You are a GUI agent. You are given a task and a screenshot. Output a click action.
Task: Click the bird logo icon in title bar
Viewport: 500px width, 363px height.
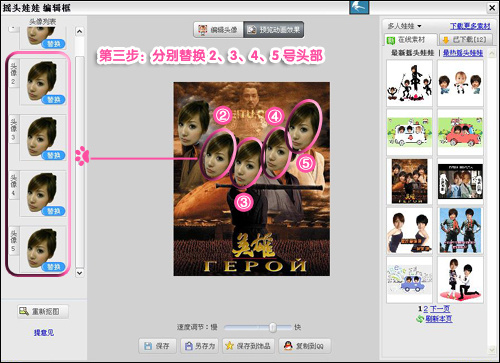coord(359,7)
